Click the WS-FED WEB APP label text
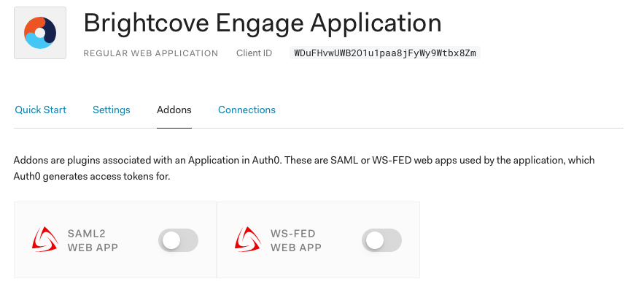The height and width of the screenshot is (287, 644). pos(295,240)
